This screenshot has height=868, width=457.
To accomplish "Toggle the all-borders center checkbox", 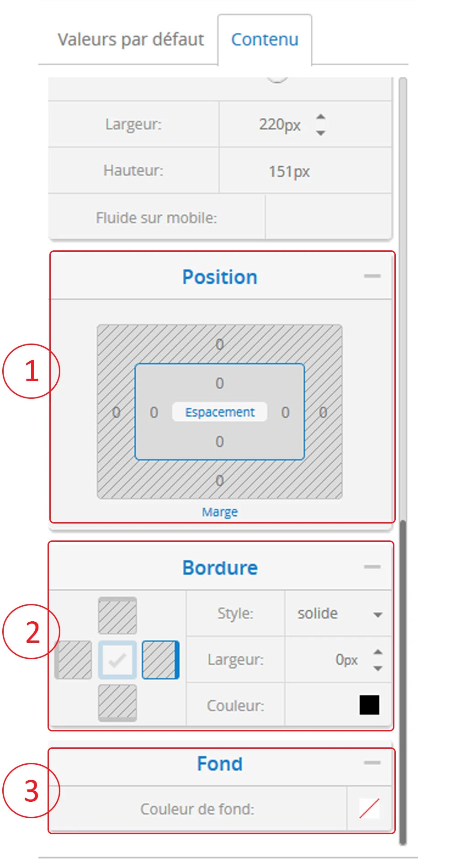I will point(117,660).
